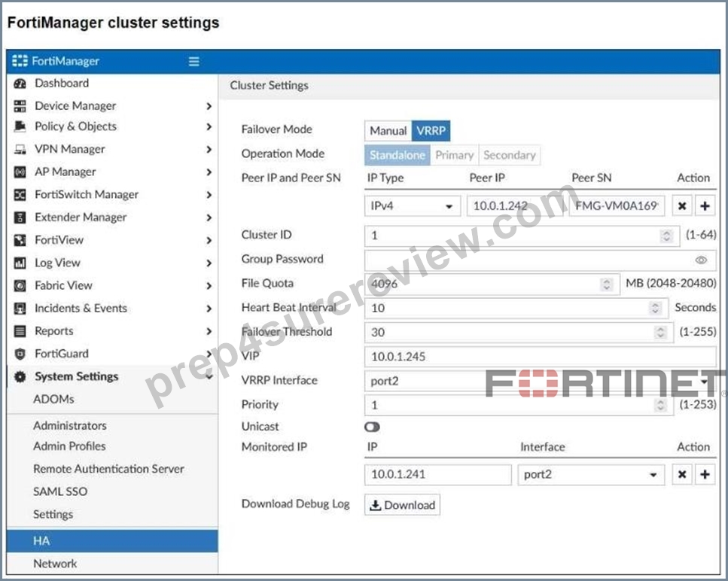
Task: Click the VIP address input field
Action: (x=540, y=357)
